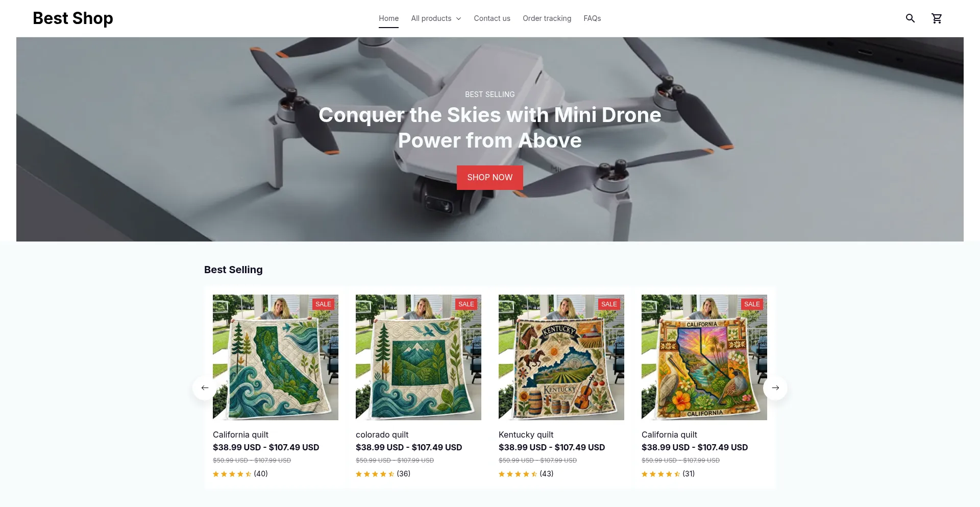
Task: Open the Kentucky quilt product image
Action: pyautogui.click(x=561, y=357)
